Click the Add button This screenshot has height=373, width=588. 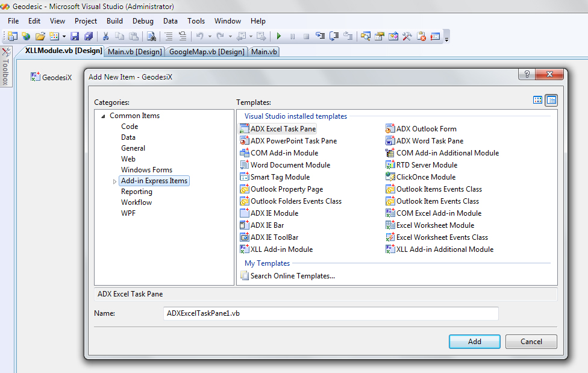pos(474,342)
